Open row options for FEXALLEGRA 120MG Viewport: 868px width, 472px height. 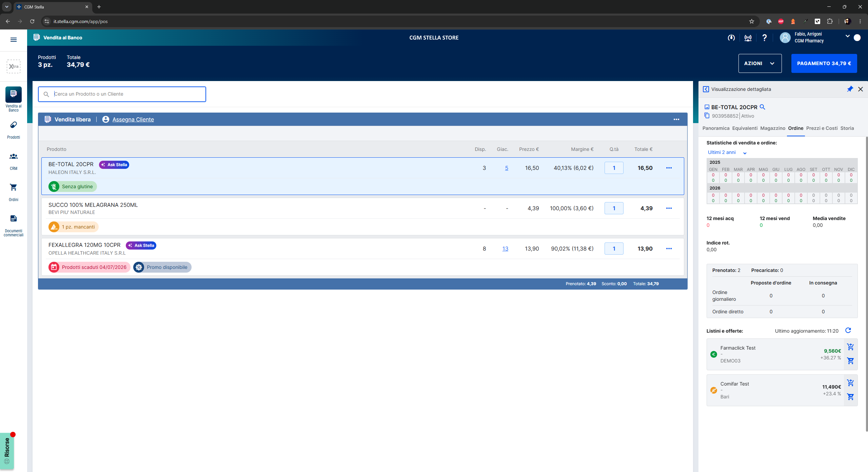point(669,249)
